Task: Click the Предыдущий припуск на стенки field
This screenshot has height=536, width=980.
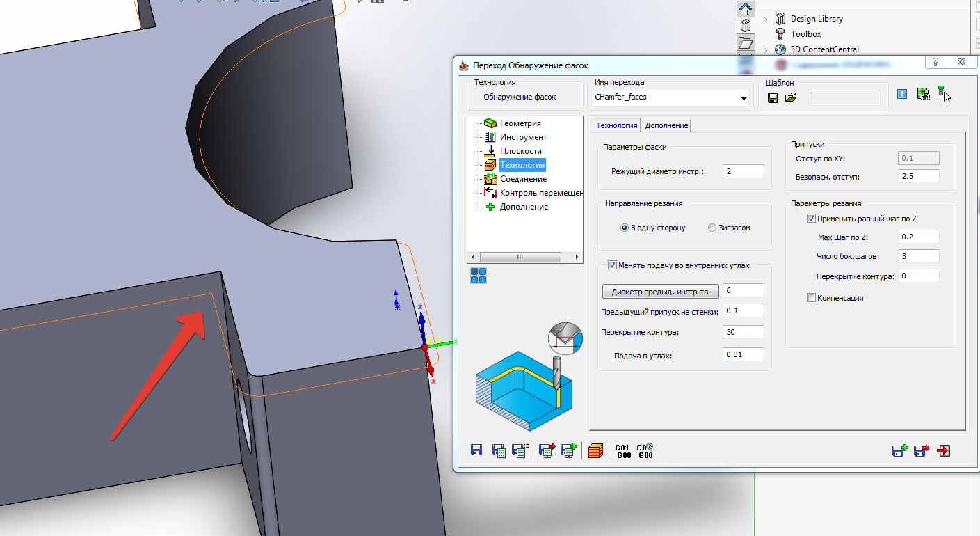Action: [744, 310]
